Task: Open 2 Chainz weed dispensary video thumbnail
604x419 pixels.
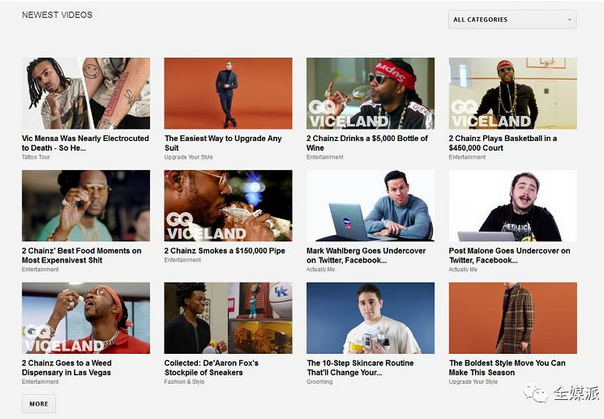Action: click(86, 318)
